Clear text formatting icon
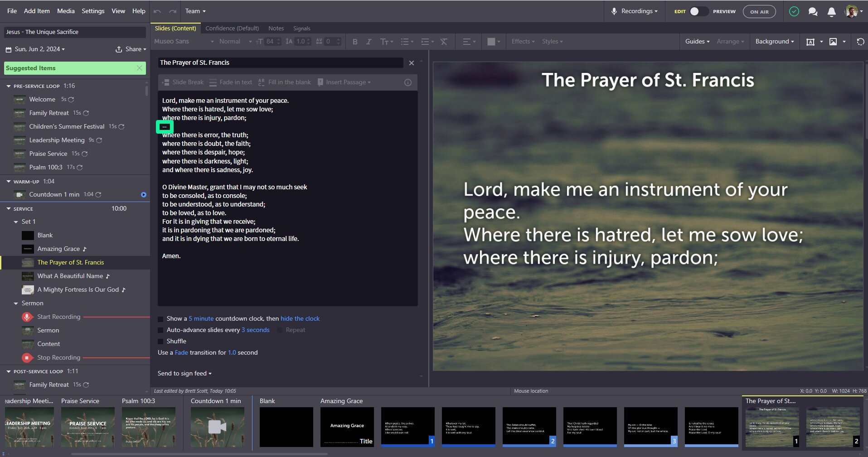This screenshot has height=457, width=868. pos(444,42)
